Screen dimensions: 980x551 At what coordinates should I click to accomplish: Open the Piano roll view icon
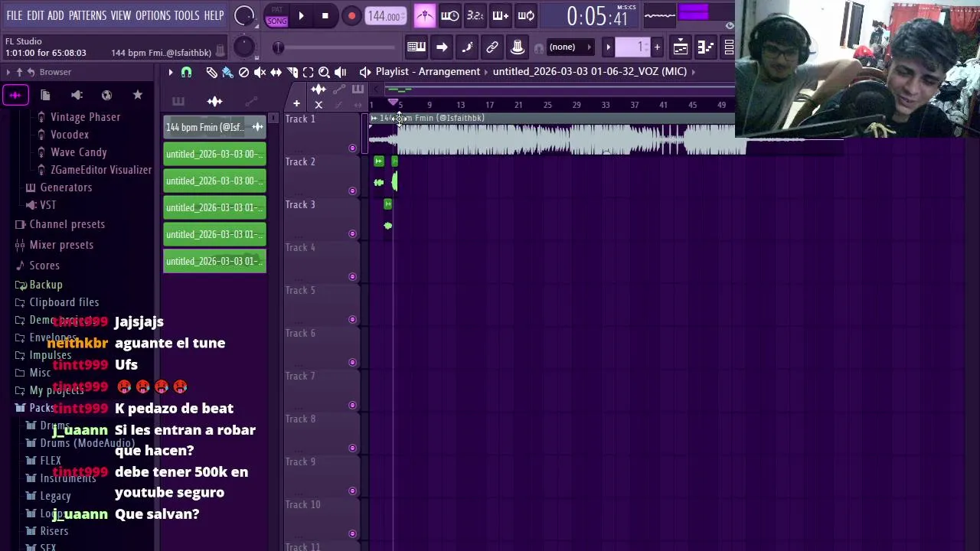706,47
